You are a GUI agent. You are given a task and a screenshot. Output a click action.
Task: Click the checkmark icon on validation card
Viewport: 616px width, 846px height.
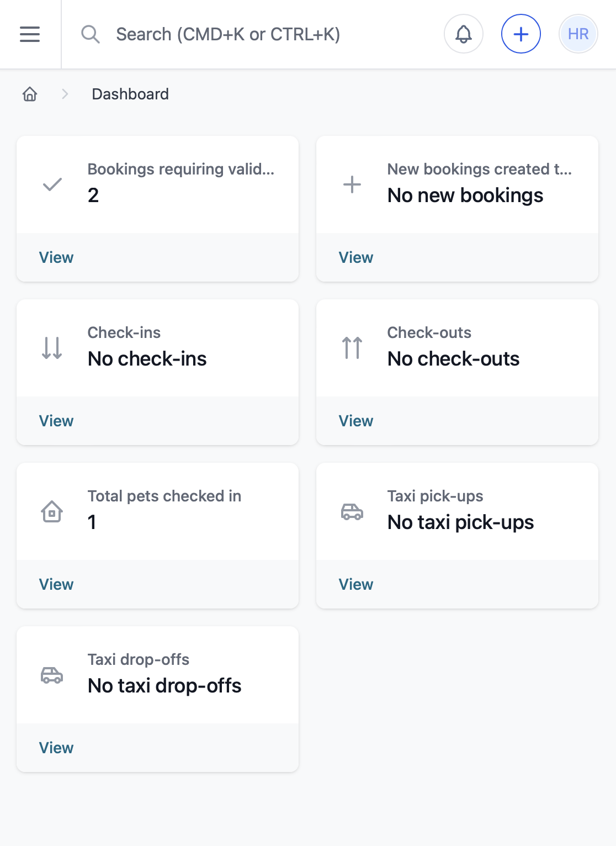52,184
